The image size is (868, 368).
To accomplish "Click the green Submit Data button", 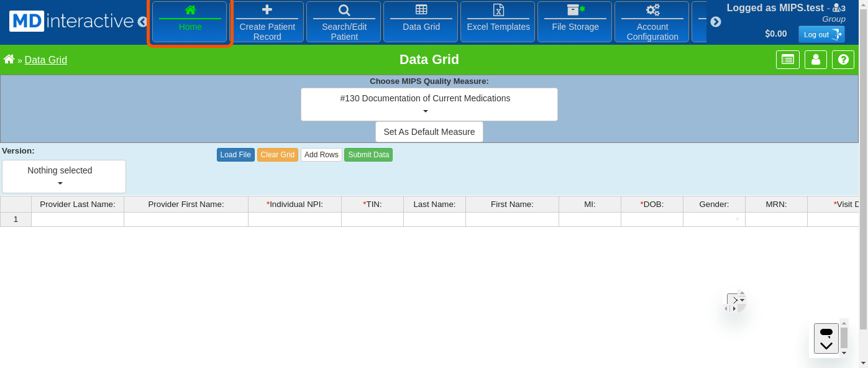I will (x=368, y=155).
